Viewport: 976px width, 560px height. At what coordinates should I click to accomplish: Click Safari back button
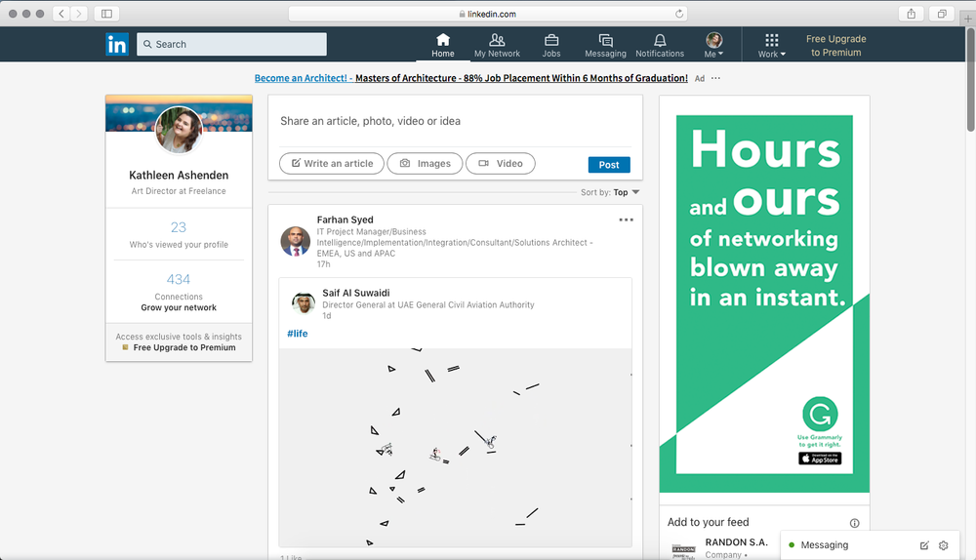61,14
